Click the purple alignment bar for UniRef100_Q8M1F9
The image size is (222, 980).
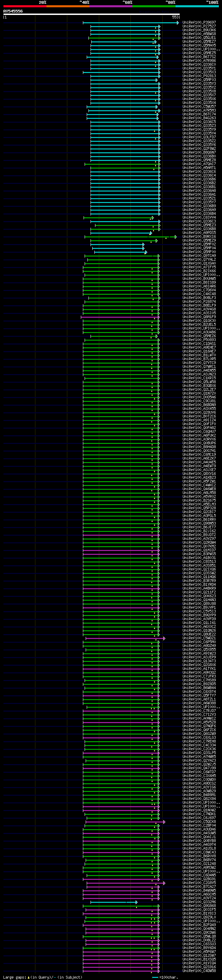[x=120, y=317]
